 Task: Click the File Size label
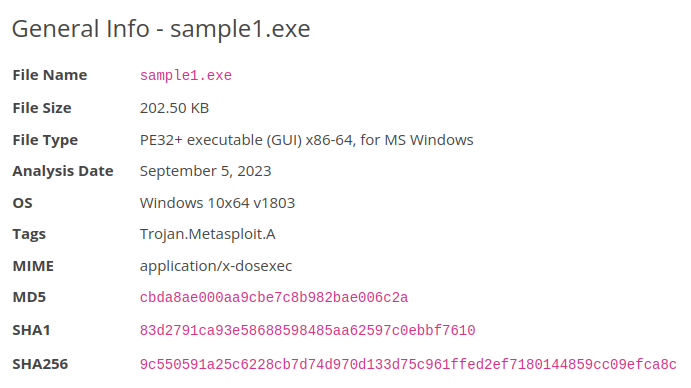click(42, 108)
